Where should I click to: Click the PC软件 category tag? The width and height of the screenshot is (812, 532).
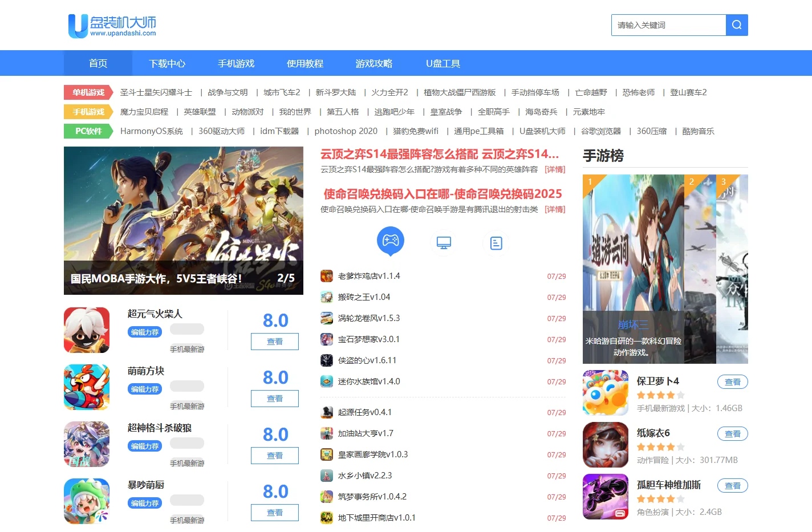click(x=88, y=131)
